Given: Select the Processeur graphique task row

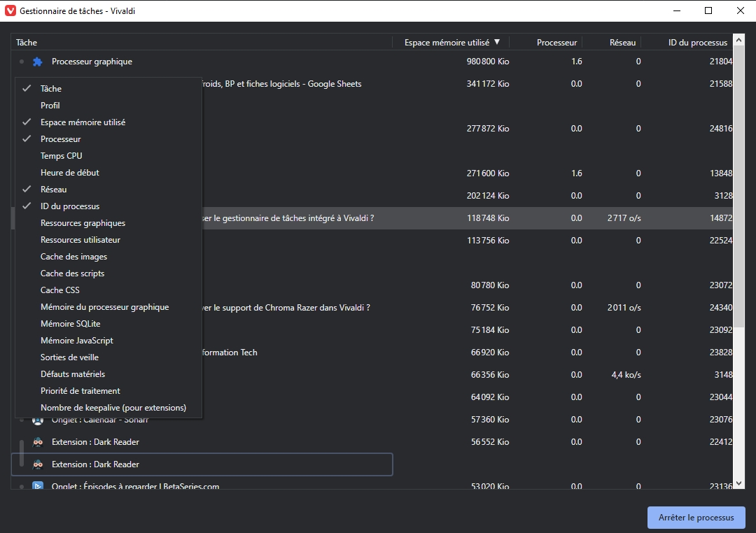Looking at the screenshot, I should pos(372,62).
